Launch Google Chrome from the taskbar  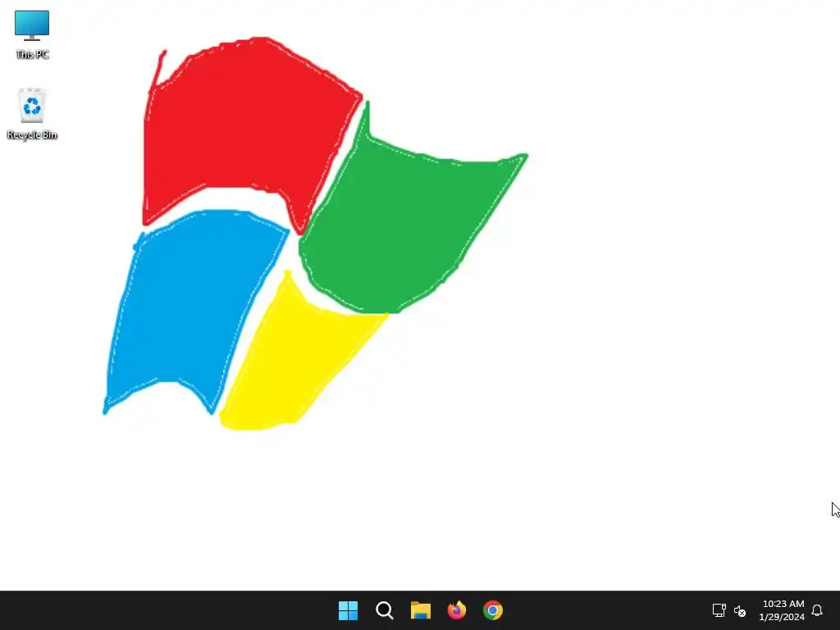point(493,610)
